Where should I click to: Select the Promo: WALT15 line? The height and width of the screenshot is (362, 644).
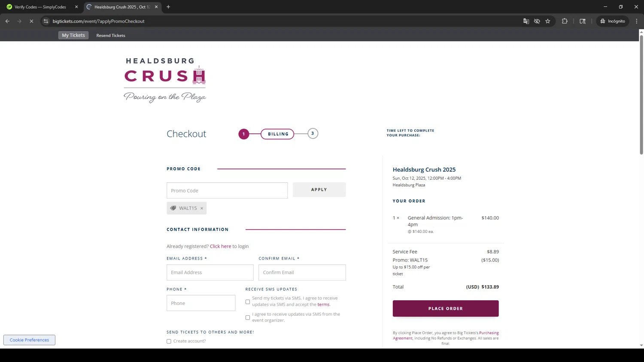410,260
